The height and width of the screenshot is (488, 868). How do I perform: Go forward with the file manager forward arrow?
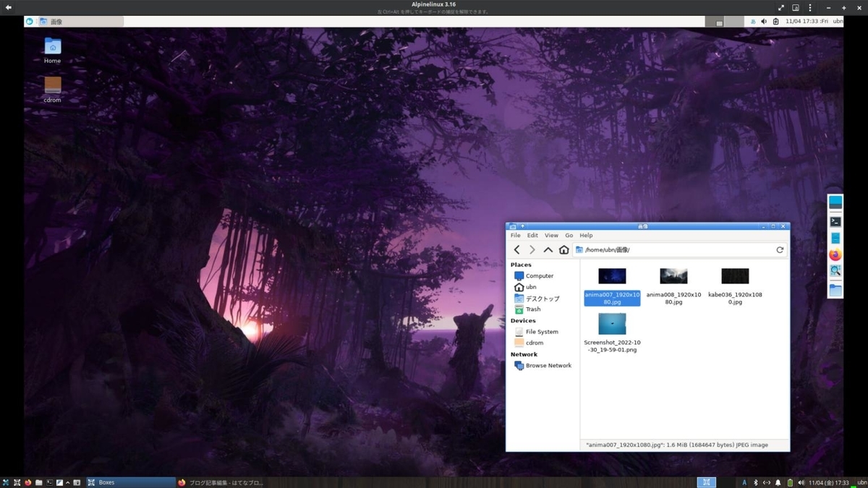(x=532, y=249)
